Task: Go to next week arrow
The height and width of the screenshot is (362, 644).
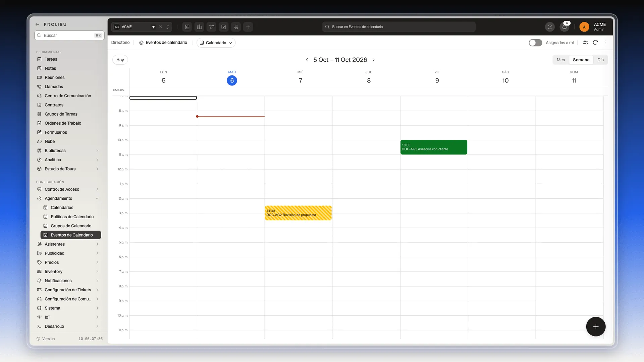Action: click(x=373, y=60)
